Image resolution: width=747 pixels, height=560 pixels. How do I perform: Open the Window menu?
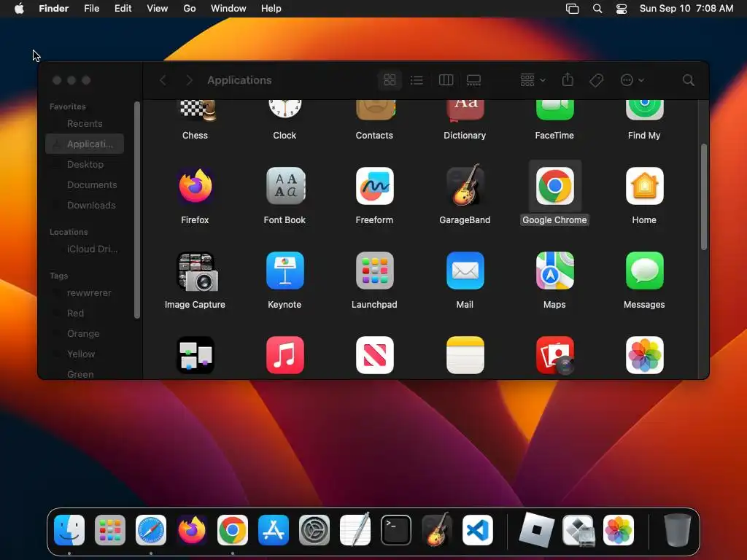tap(228, 8)
